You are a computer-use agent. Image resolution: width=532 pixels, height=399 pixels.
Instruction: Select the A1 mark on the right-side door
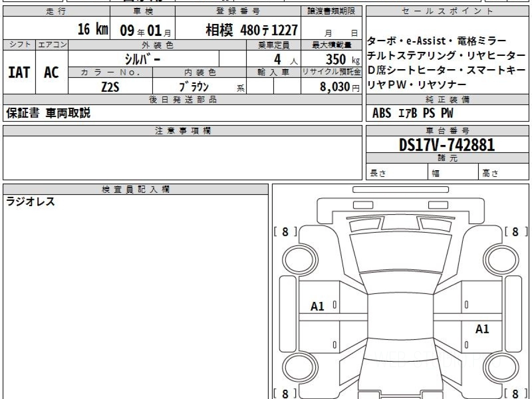(x=482, y=329)
